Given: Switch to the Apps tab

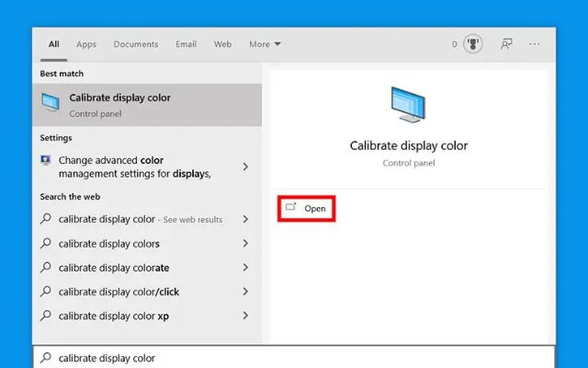Looking at the screenshot, I should [86, 44].
